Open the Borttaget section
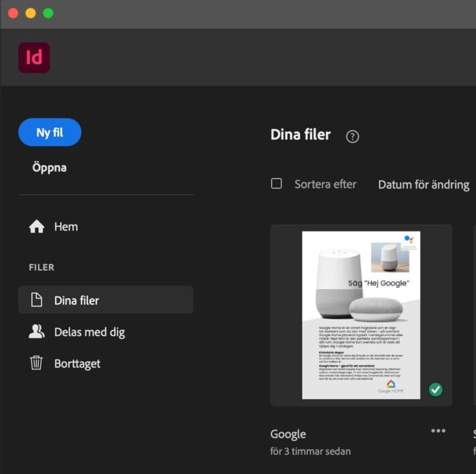Viewport: 476px width, 474px height. coord(77,364)
